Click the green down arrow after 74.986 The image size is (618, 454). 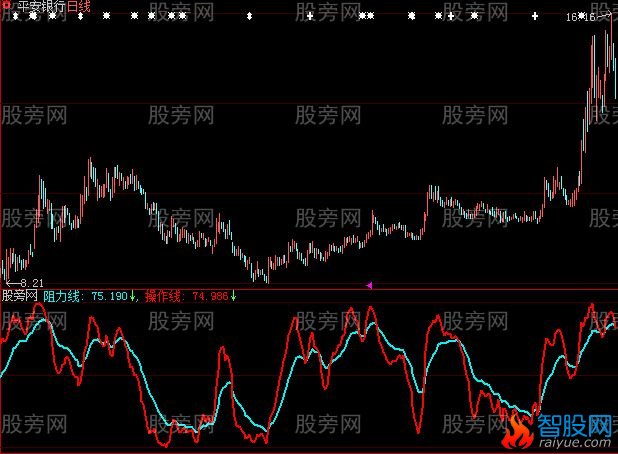tap(233, 296)
